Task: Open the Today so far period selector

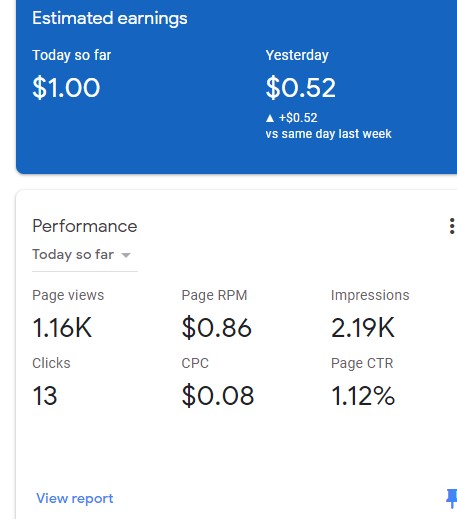Action: [85, 255]
